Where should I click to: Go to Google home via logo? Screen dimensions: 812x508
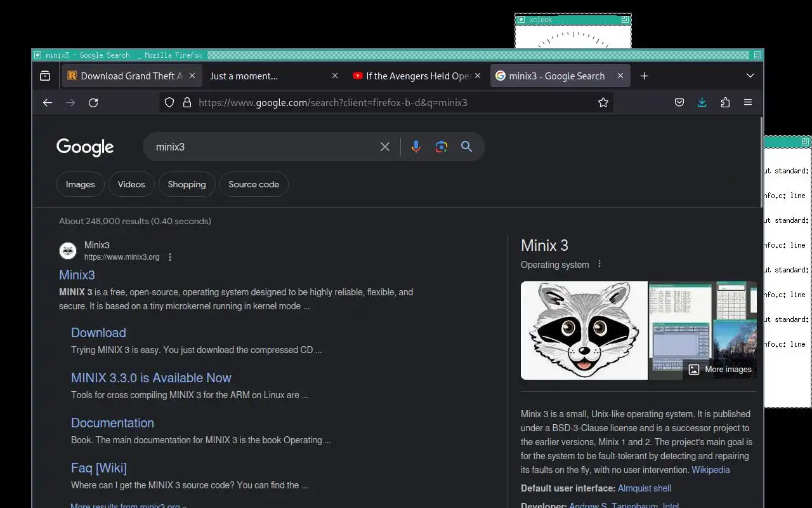85,147
